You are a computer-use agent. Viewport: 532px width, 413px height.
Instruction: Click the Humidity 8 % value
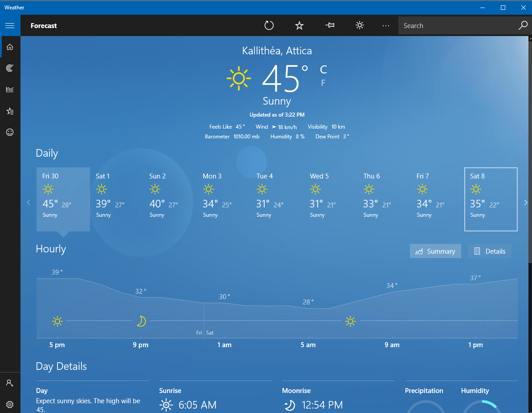(300, 137)
